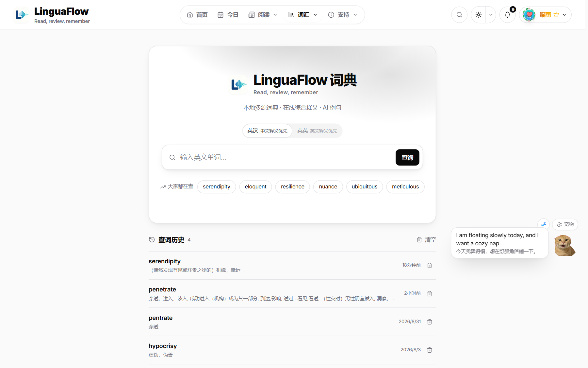Look up trending word ubiquitous
The image size is (588, 368).
[365, 187]
